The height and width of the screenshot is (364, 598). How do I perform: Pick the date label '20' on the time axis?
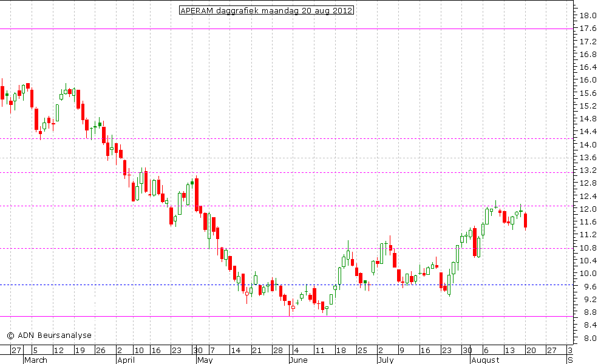(531, 350)
